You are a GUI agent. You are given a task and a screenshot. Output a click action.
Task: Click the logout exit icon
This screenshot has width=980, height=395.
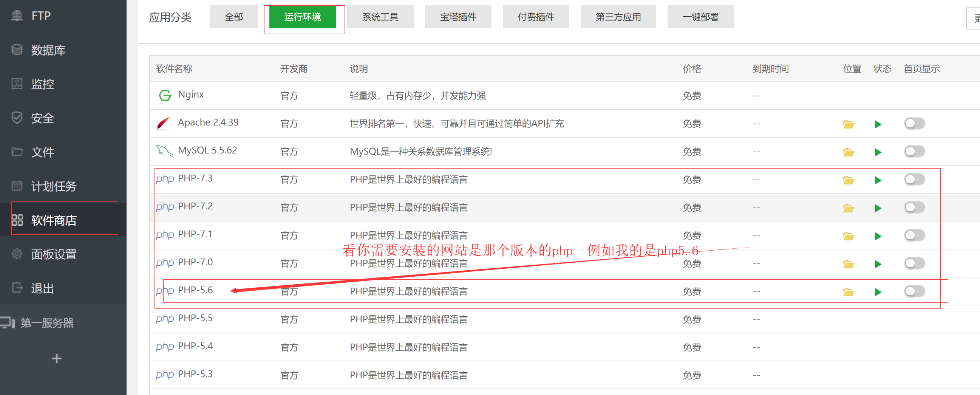tap(17, 288)
